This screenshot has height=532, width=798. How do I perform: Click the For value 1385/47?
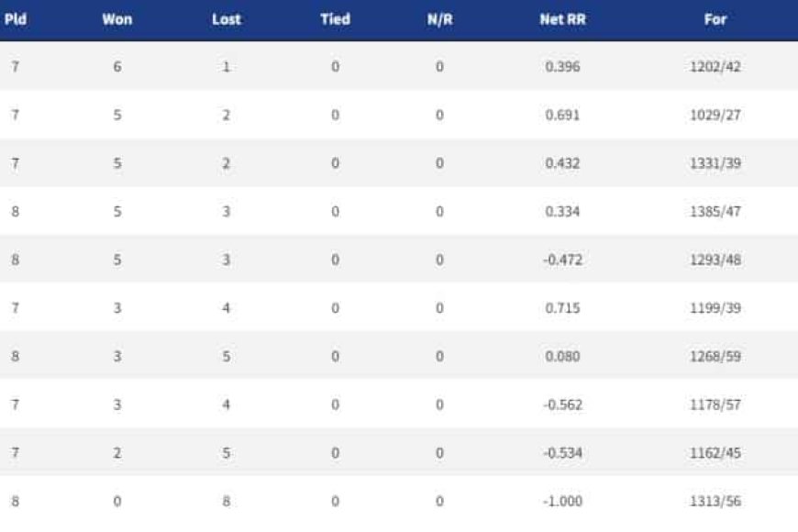[x=715, y=211]
